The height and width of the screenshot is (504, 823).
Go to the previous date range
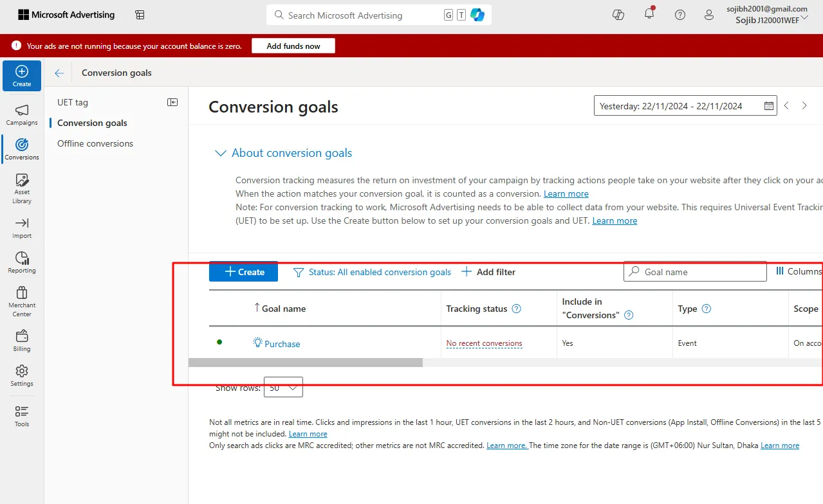tap(787, 106)
